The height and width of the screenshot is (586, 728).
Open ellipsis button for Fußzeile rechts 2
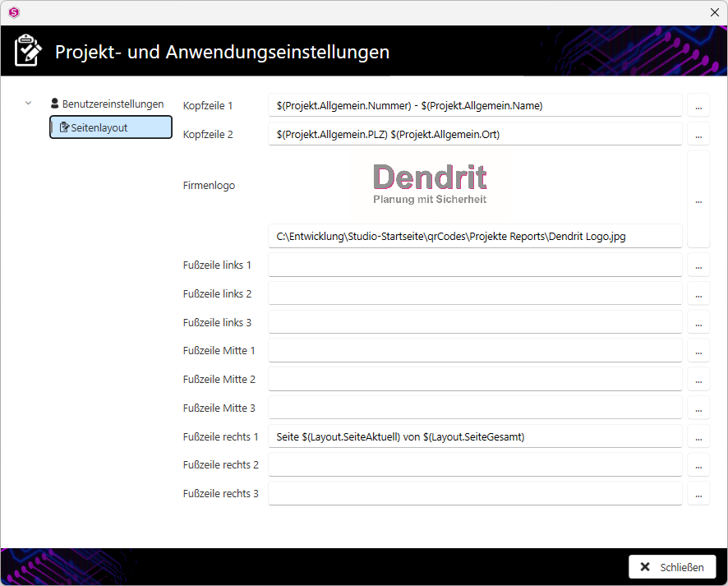[698, 465]
